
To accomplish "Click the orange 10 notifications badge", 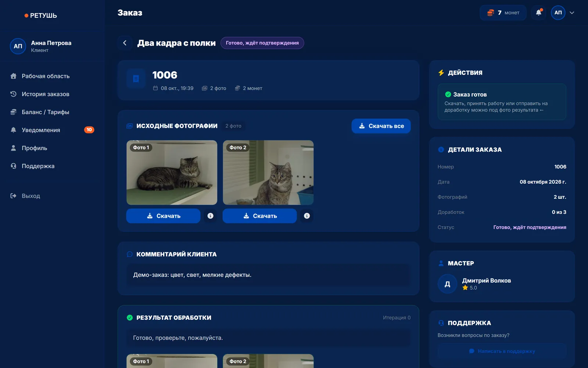I will pyautogui.click(x=89, y=130).
